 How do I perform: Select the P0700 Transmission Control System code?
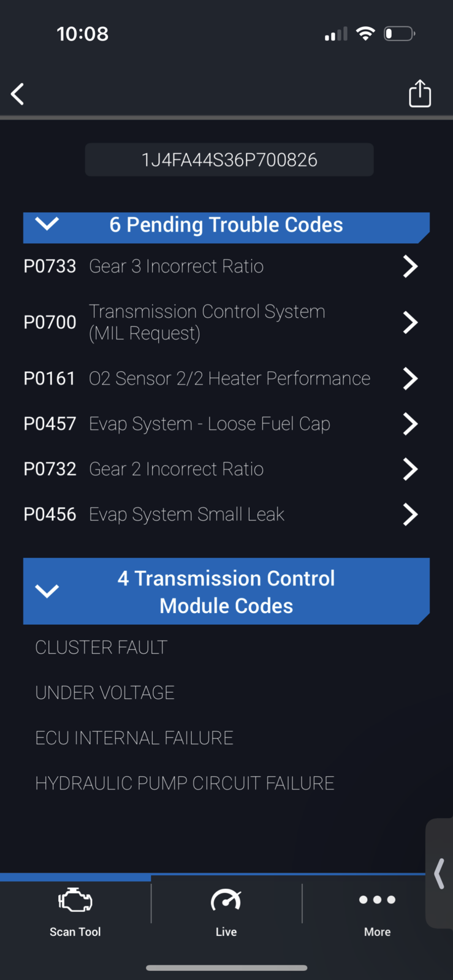coord(207,322)
